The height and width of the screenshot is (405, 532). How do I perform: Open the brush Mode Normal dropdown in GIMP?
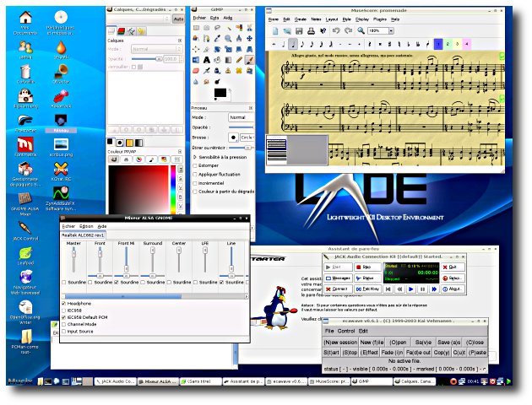tap(241, 117)
